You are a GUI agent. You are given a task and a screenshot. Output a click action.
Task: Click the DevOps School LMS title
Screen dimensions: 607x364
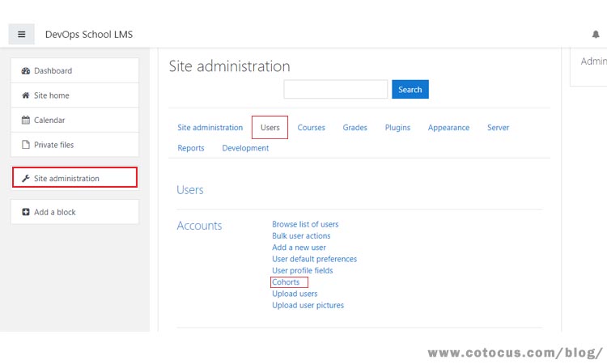(x=89, y=35)
